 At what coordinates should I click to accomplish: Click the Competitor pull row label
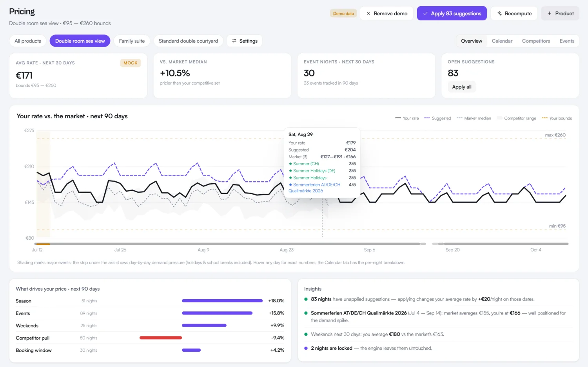tap(33, 338)
